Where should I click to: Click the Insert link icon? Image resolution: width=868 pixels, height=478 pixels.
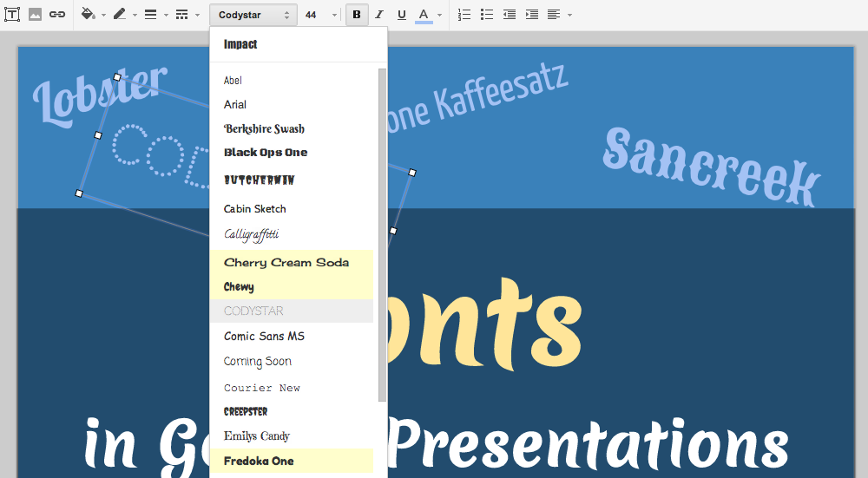pyautogui.click(x=57, y=15)
